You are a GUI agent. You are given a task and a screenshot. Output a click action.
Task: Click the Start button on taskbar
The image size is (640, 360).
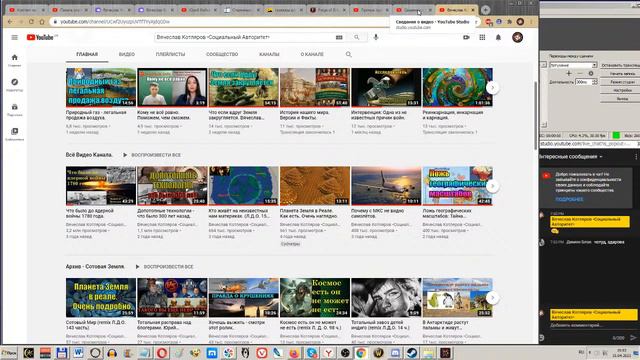[9, 353]
